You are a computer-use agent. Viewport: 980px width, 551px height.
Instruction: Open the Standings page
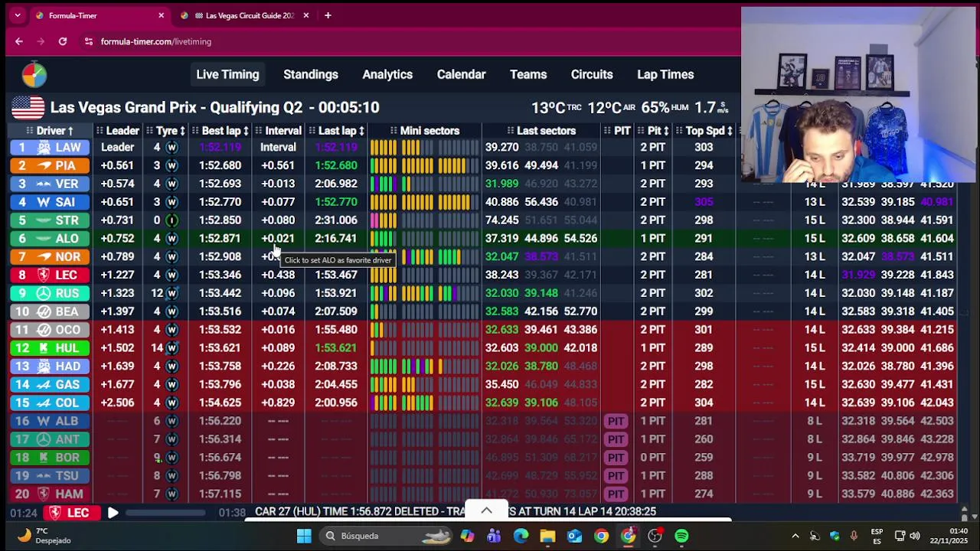click(311, 74)
